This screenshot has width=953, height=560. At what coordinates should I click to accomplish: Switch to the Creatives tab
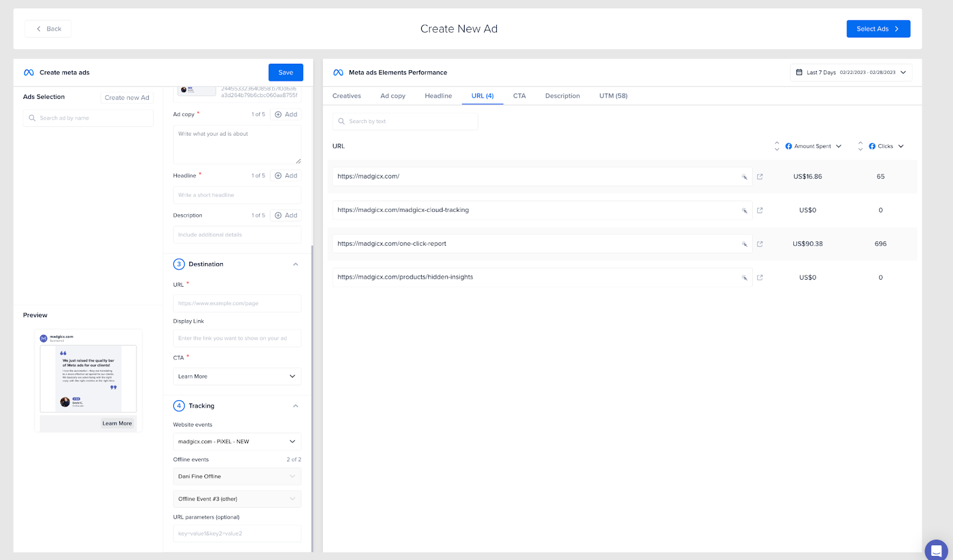click(x=347, y=95)
